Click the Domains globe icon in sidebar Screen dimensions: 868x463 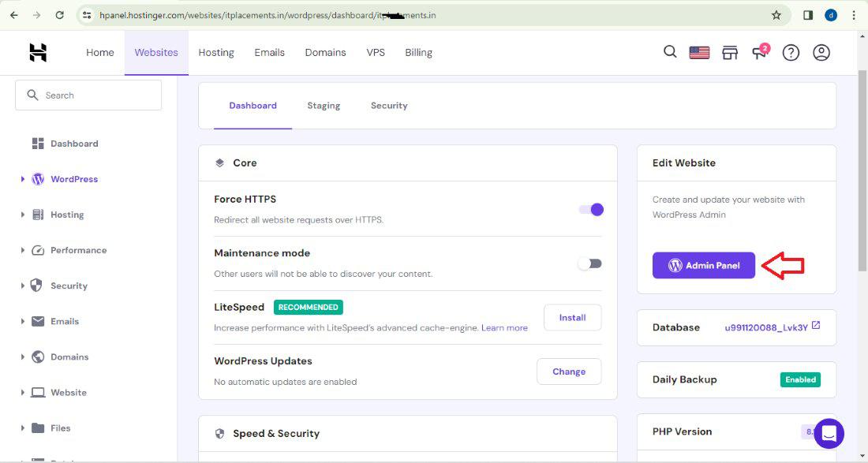(38, 357)
